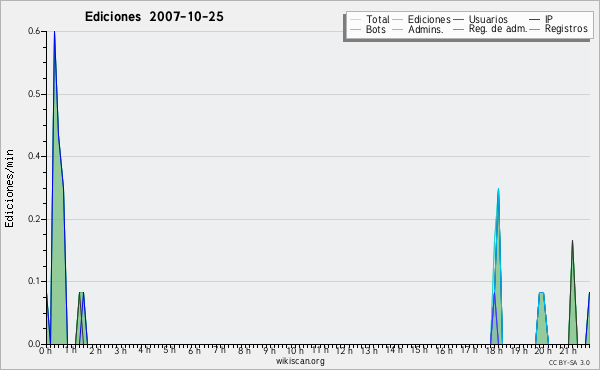This screenshot has height=370, width=600.
Task: Click the Ediciones/min axis label
Action: 9,188
